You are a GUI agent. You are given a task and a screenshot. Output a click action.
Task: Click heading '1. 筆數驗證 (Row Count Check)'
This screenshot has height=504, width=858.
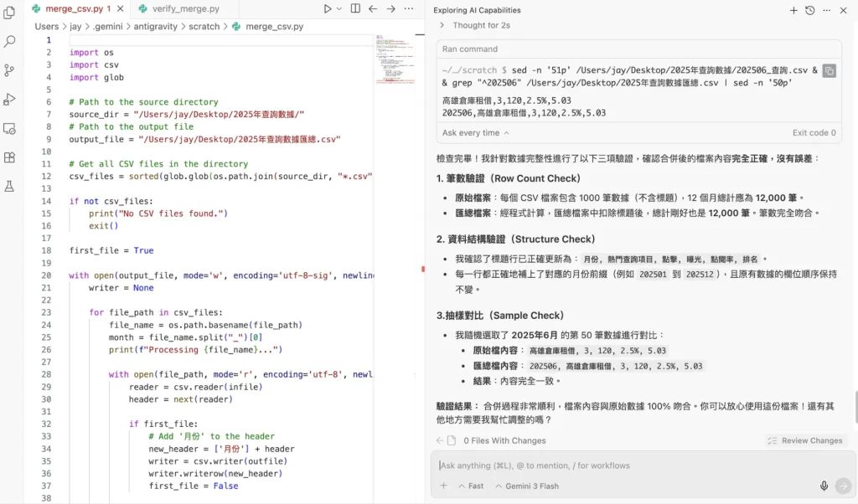[x=509, y=178]
